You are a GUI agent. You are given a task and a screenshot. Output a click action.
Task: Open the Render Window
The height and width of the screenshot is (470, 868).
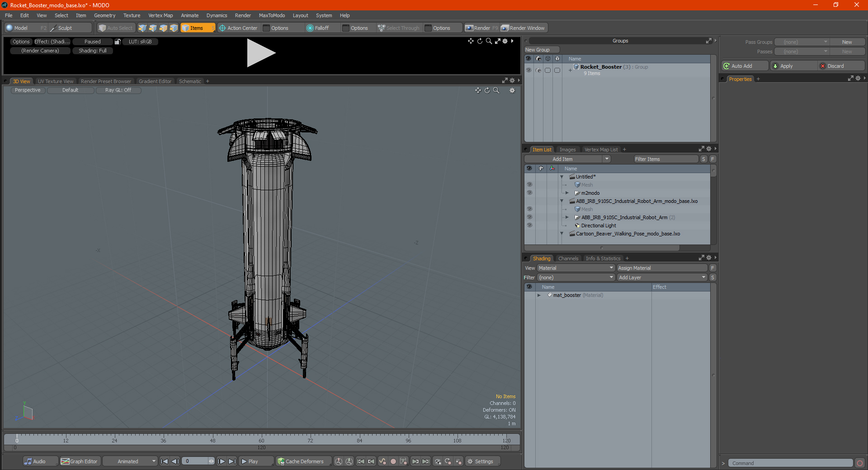click(524, 28)
